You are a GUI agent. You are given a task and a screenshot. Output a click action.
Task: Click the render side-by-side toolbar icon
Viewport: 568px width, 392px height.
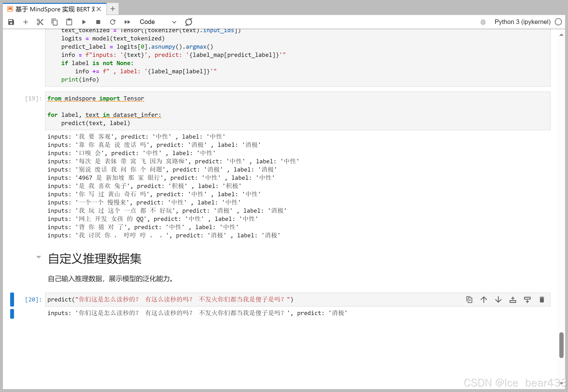[189, 22]
